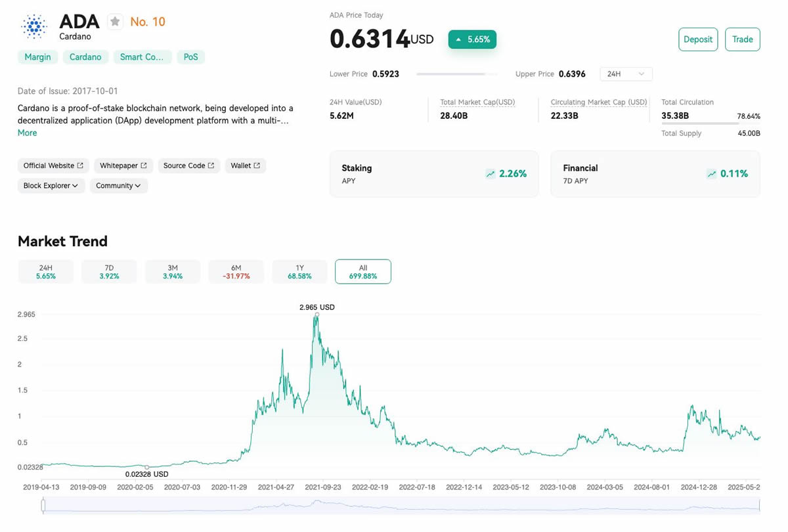Click the Financial 7D APY trend icon
The image size is (788, 532).
[711, 174]
